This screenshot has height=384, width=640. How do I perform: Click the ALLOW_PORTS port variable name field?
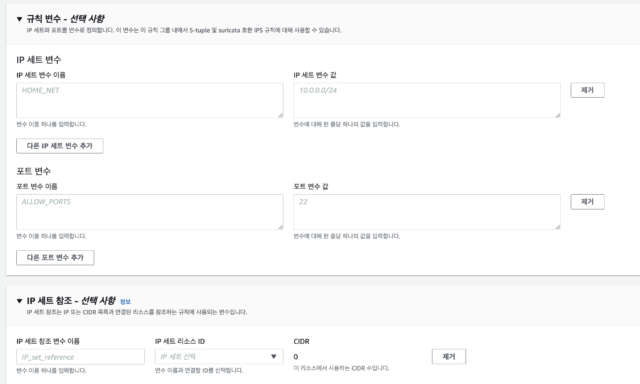pos(150,212)
